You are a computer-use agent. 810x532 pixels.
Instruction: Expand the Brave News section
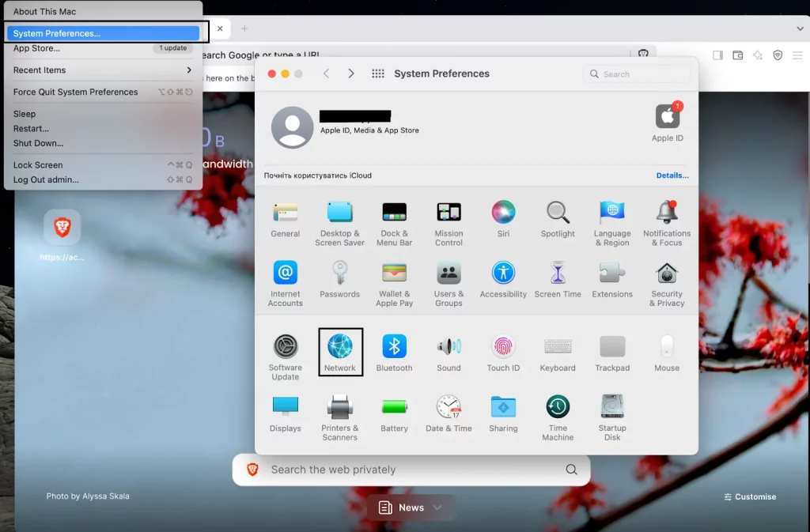click(x=411, y=507)
